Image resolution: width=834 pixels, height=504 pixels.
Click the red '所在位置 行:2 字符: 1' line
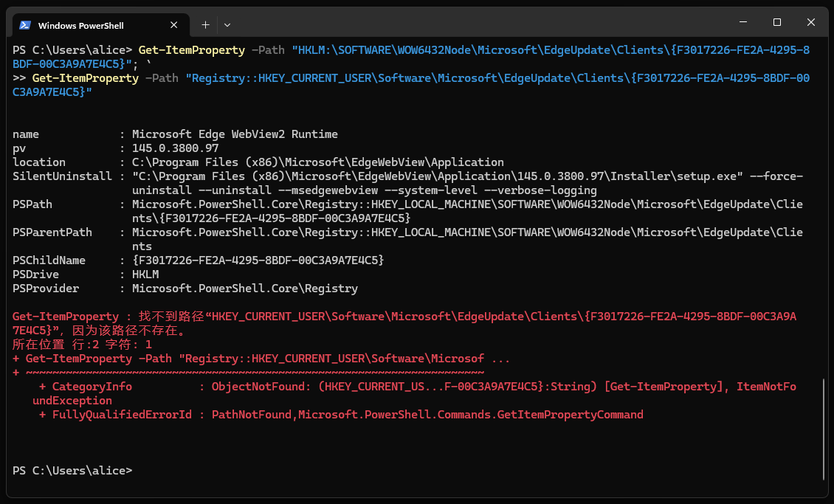coord(82,345)
